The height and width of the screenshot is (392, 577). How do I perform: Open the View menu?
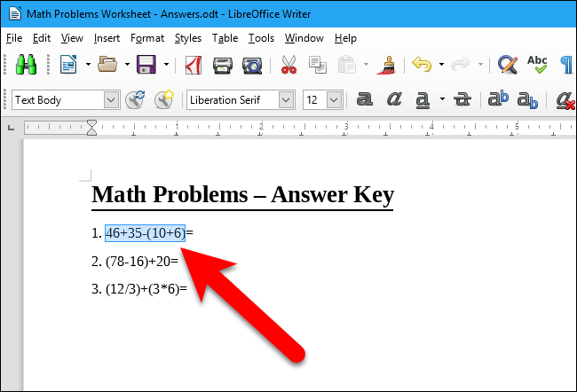click(72, 38)
